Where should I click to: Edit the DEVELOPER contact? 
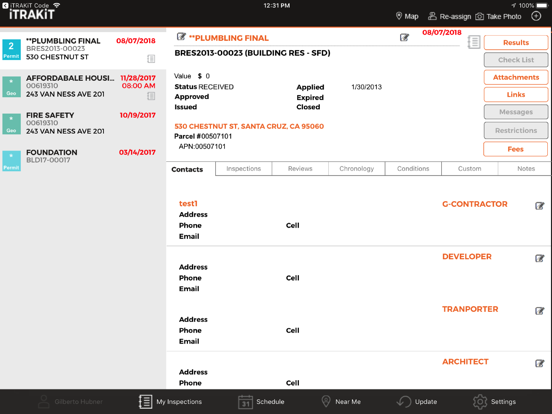[x=539, y=258]
